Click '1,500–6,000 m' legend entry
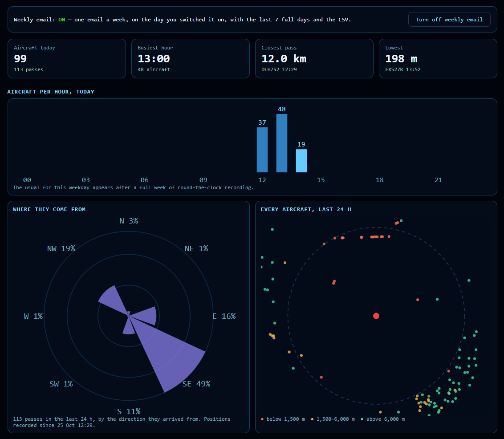The height and width of the screenshot is (439, 504). click(x=333, y=419)
